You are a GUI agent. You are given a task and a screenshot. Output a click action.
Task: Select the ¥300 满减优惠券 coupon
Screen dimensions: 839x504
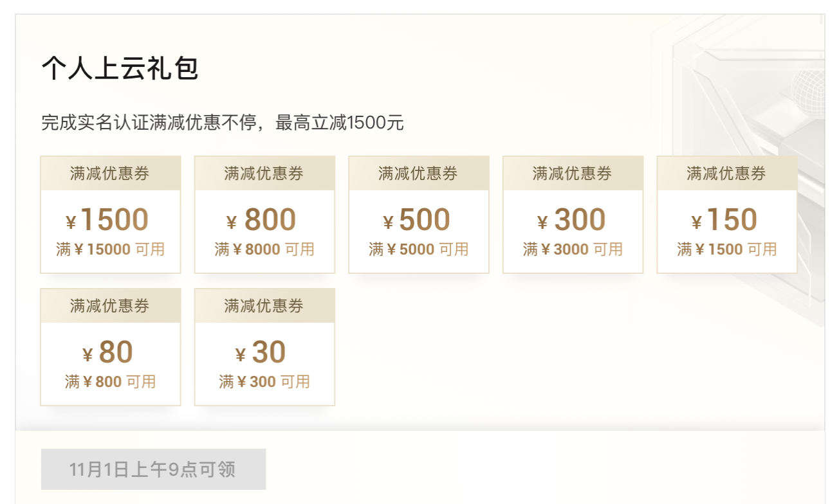click(x=573, y=219)
